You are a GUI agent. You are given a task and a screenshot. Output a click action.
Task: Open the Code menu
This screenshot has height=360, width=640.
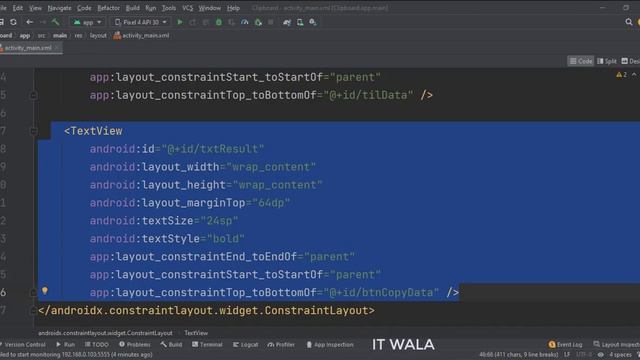click(84, 8)
